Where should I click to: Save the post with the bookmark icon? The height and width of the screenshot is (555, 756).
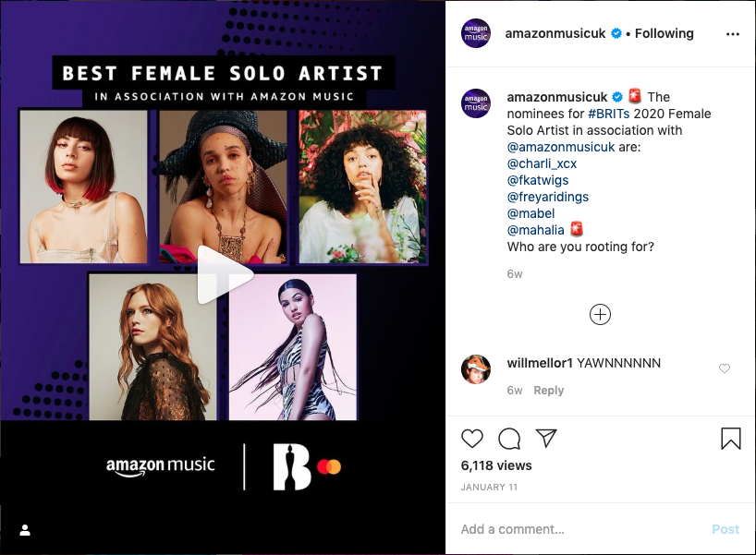731,439
